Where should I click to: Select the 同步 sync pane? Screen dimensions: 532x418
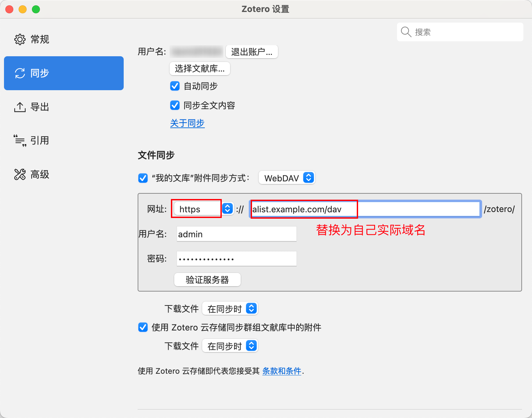point(64,73)
